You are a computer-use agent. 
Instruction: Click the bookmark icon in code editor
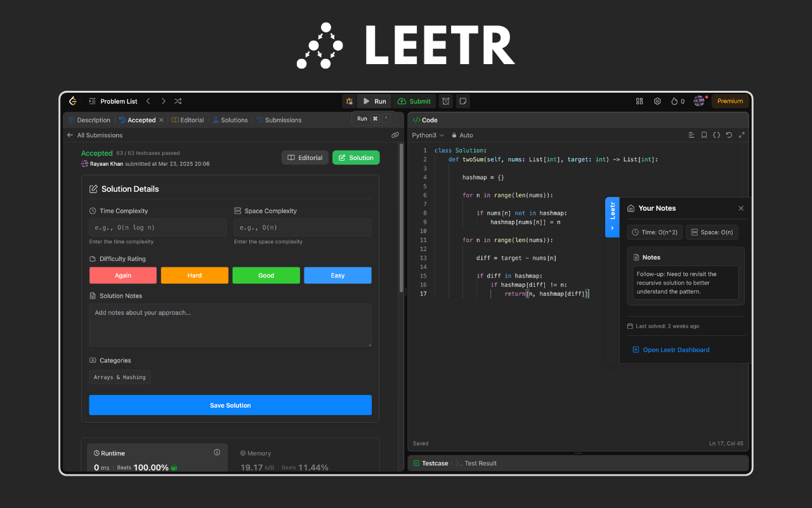click(x=704, y=135)
